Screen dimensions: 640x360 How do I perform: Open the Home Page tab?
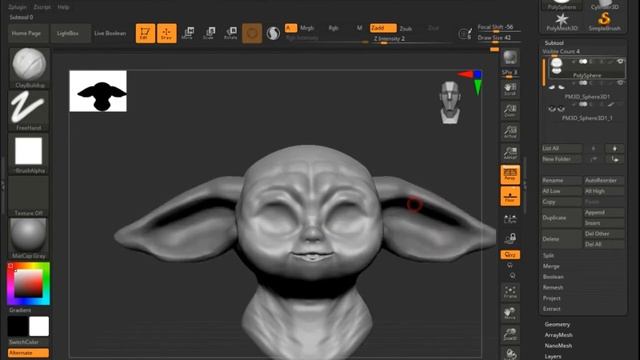coord(28,33)
